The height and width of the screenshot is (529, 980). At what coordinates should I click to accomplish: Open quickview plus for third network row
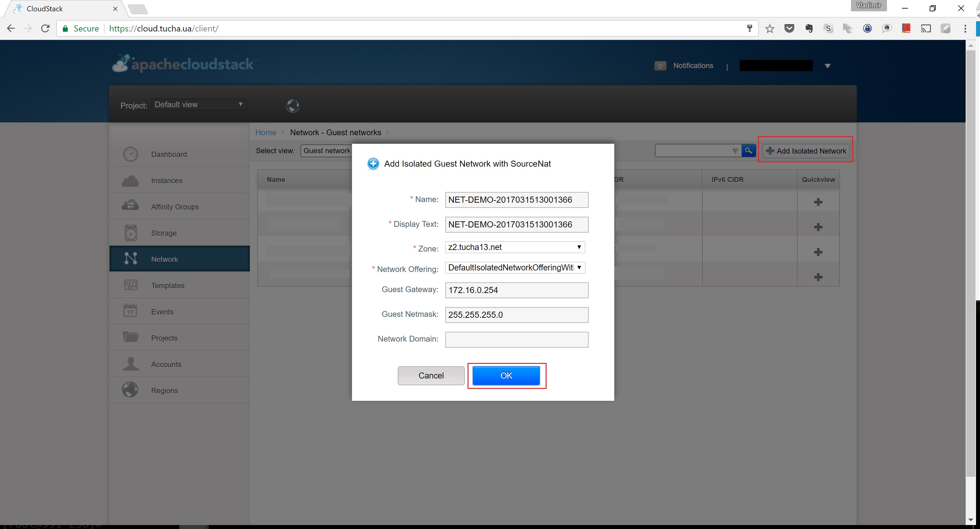818,252
